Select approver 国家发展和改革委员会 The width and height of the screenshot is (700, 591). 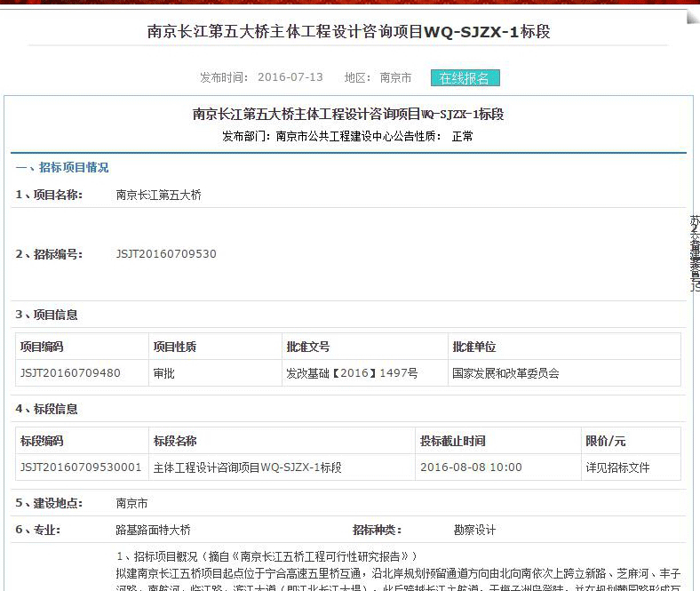(505, 373)
